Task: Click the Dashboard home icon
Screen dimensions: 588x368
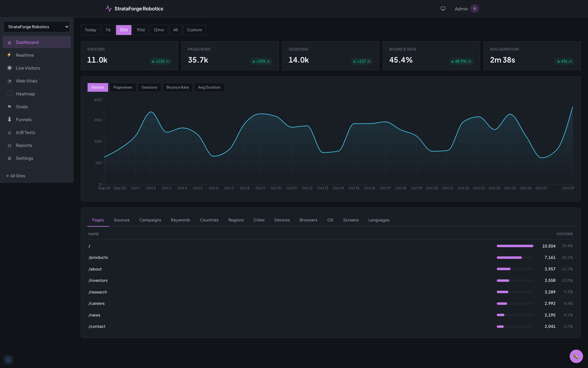Action: click(x=9, y=42)
